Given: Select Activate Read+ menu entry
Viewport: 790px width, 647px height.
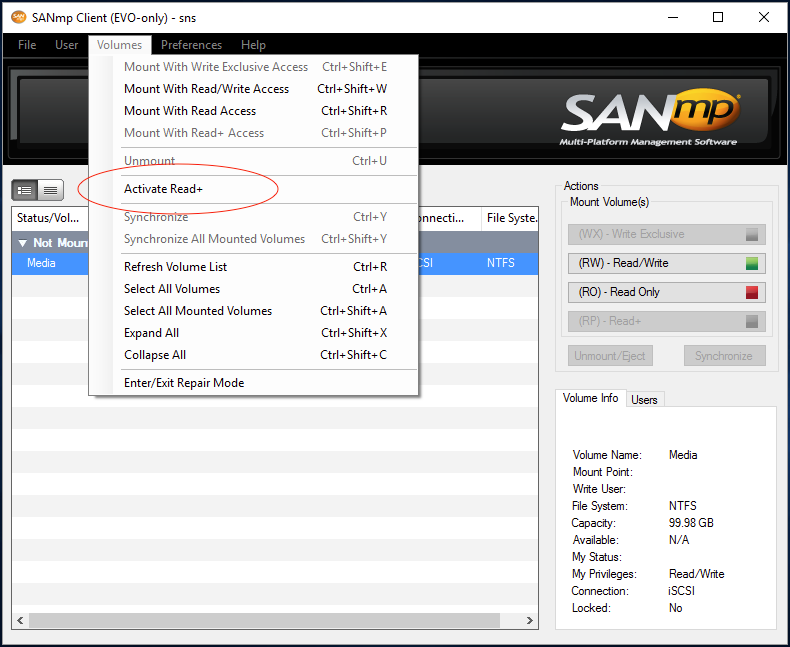Looking at the screenshot, I should (255, 189).
